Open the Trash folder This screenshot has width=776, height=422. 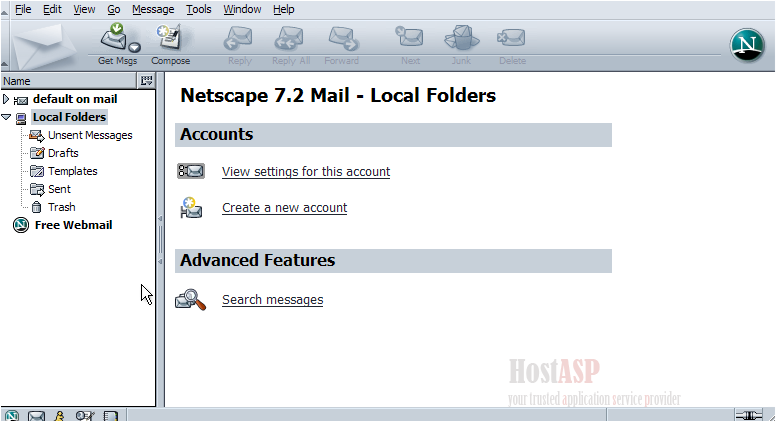tap(61, 207)
